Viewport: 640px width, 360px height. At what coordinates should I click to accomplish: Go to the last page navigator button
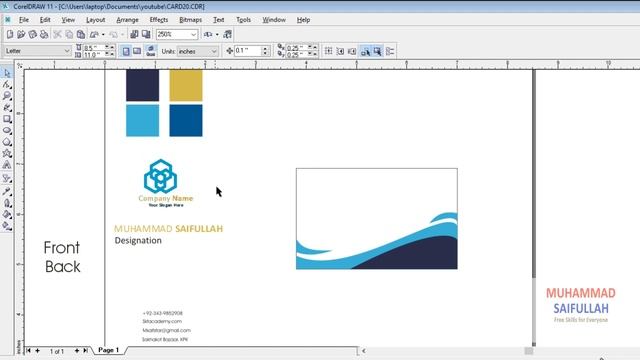pyautogui.click(x=85, y=351)
